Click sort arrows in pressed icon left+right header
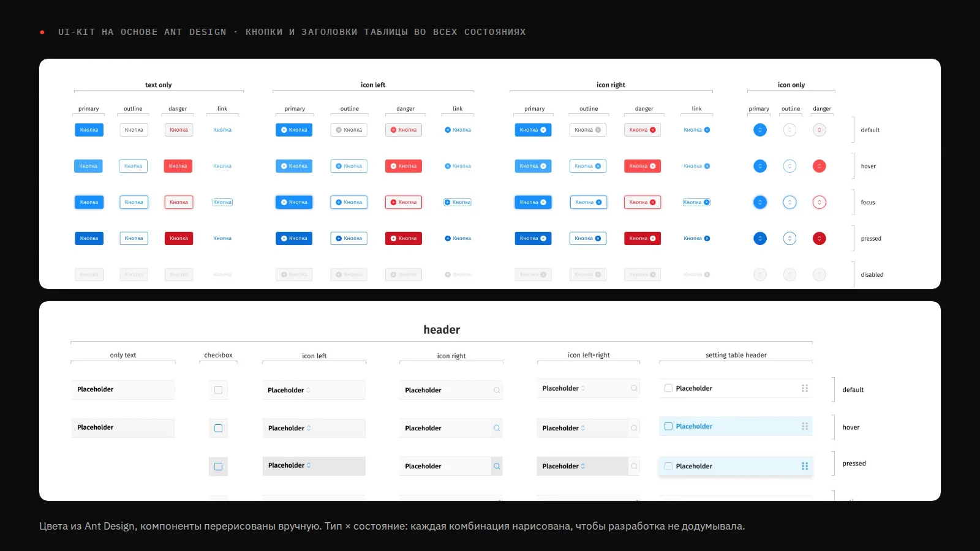The height and width of the screenshot is (551, 980). (x=583, y=466)
